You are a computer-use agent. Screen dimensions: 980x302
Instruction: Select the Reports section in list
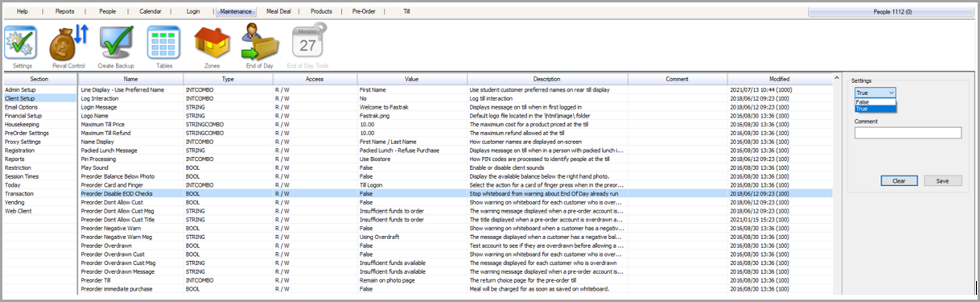[x=39, y=159]
